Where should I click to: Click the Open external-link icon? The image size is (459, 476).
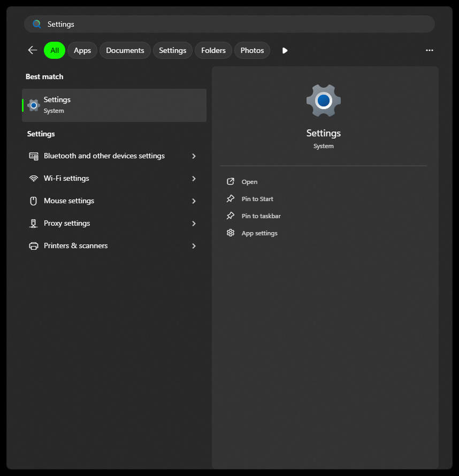pyautogui.click(x=231, y=181)
